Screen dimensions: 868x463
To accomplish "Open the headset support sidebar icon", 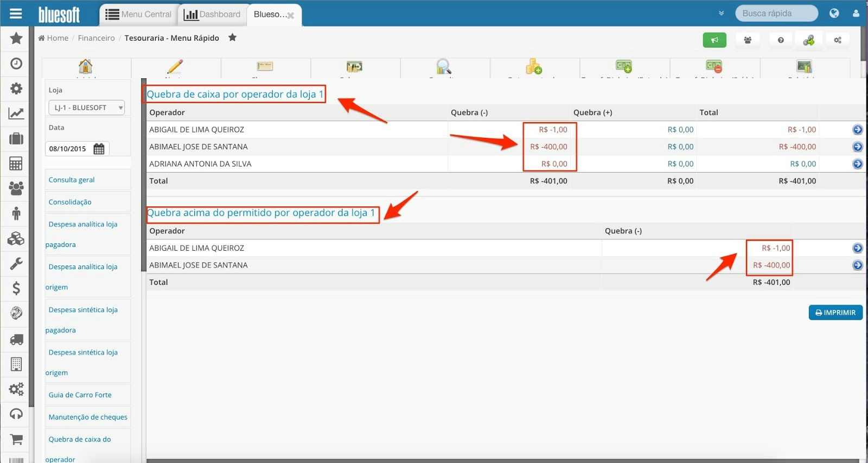I will click(16, 414).
